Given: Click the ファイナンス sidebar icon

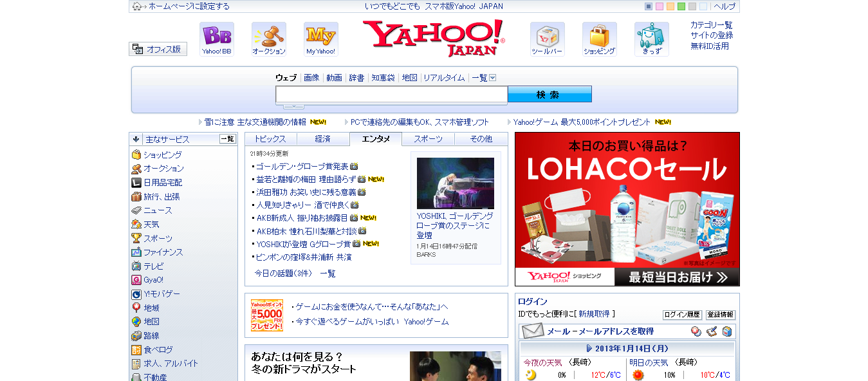Looking at the screenshot, I should [136, 252].
